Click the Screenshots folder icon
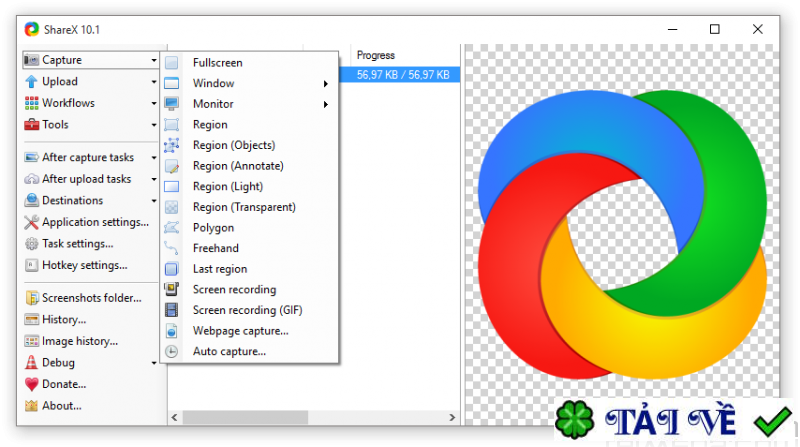This screenshot has height=447, width=800. (x=32, y=298)
